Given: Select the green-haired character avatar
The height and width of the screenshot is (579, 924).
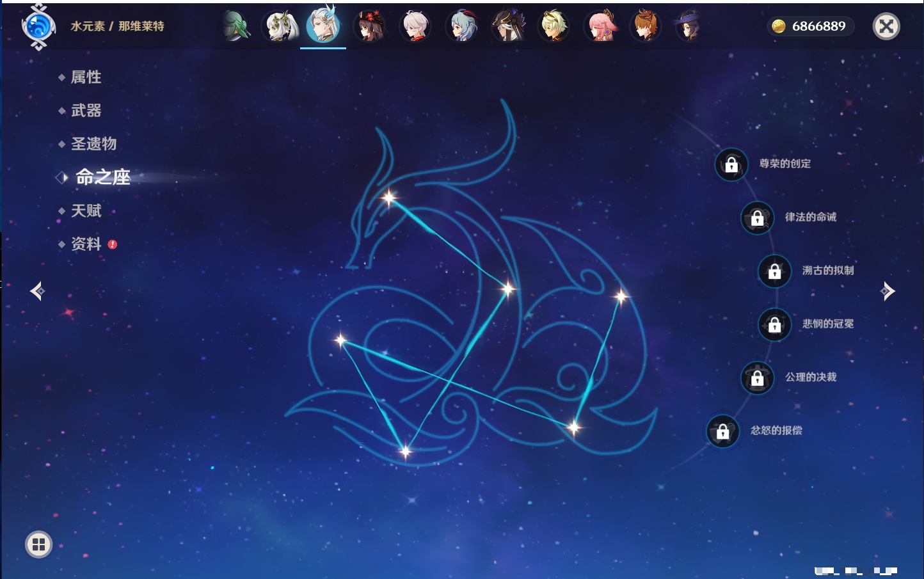Looking at the screenshot, I should coord(235,26).
